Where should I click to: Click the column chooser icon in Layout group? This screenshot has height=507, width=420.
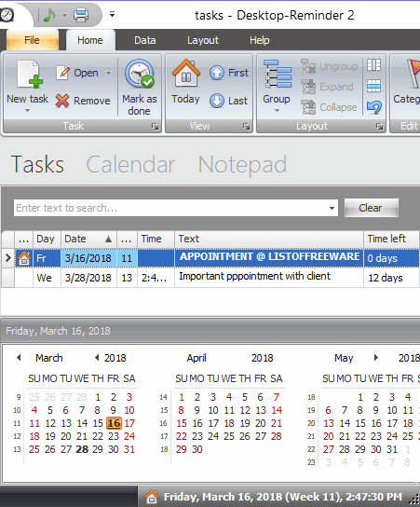(x=373, y=65)
